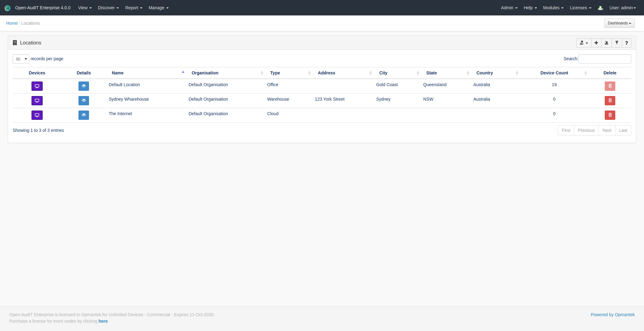644x331 pixels.
Task: Show details for The Internet with eye icon
Action: (84, 115)
